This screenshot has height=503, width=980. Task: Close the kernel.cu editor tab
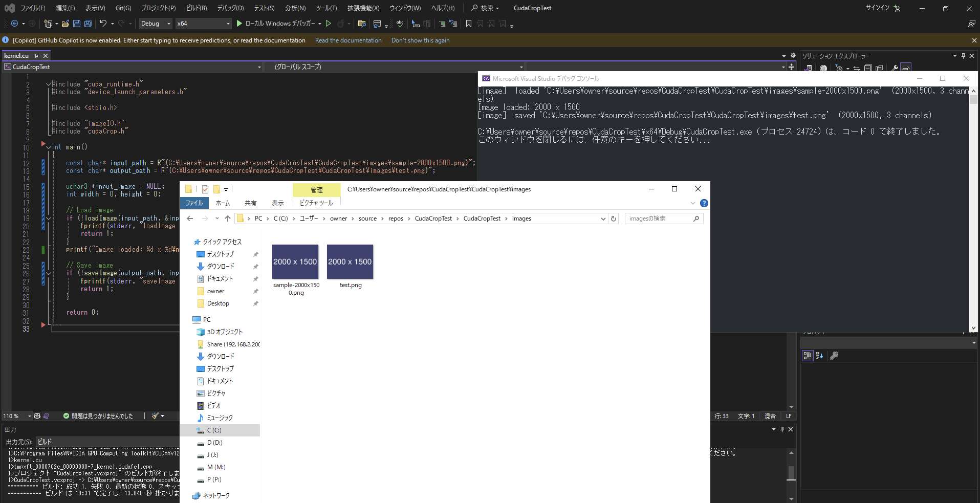(x=46, y=56)
